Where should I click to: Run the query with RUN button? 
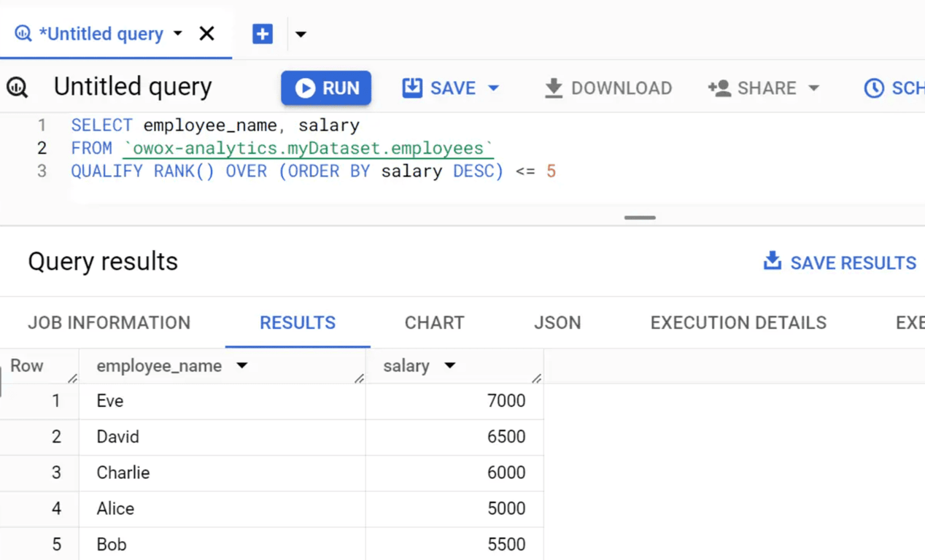coord(326,88)
